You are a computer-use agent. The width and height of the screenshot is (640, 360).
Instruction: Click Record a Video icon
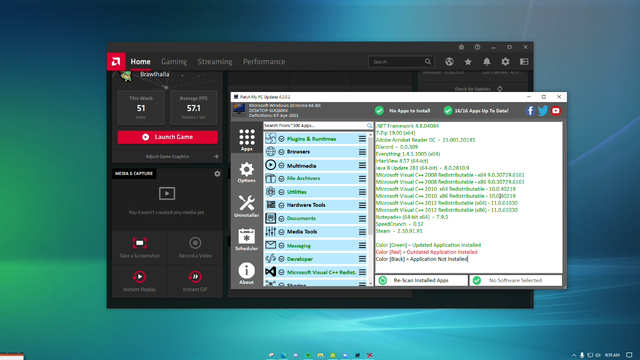click(195, 243)
